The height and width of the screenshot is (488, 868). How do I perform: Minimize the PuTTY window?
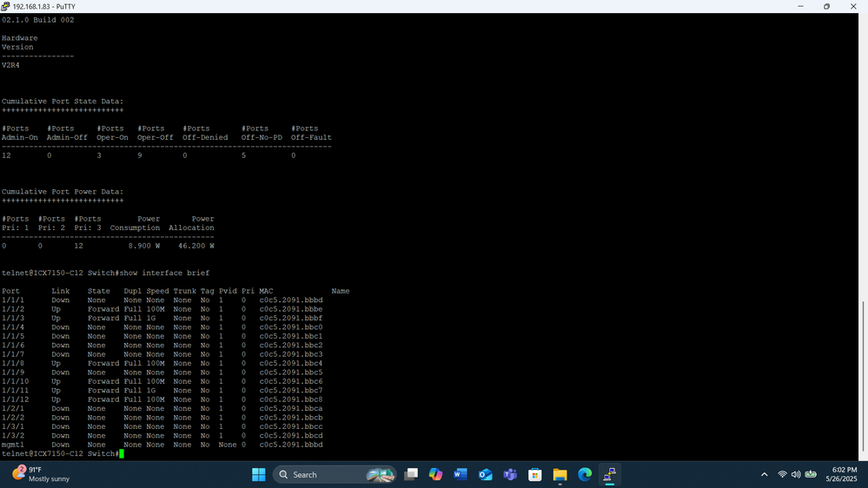800,6
